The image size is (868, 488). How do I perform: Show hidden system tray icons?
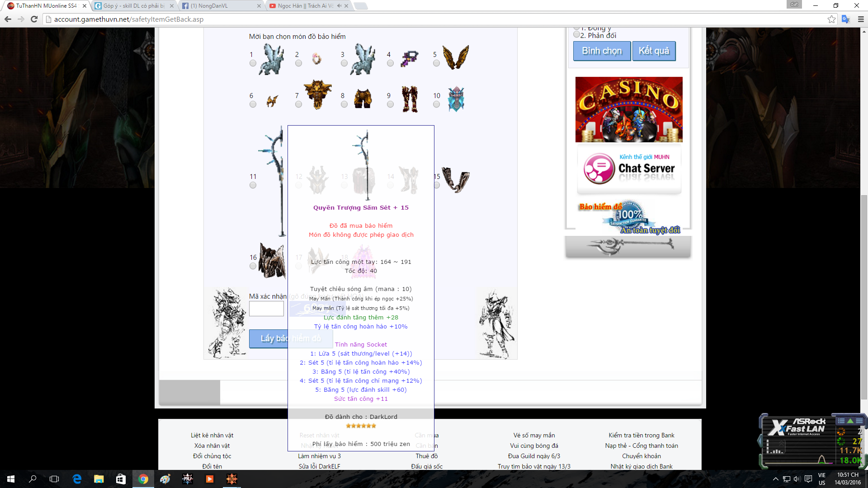click(776, 479)
